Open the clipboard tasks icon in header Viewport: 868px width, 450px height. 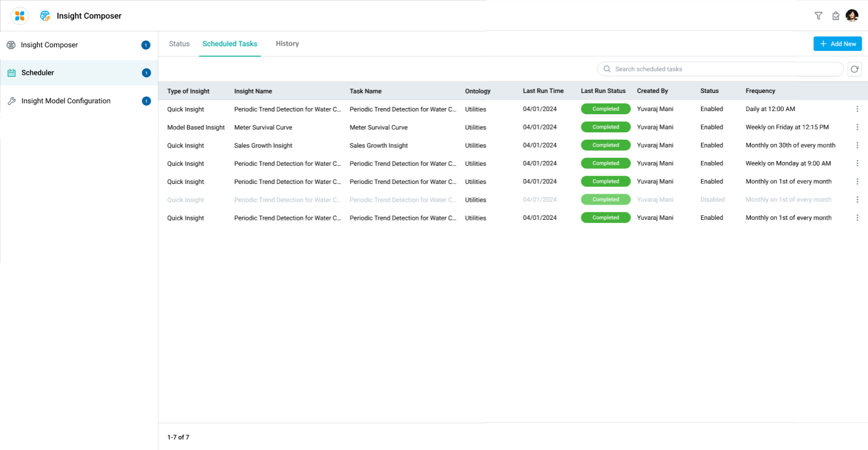pyautogui.click(x=836, y=16)
